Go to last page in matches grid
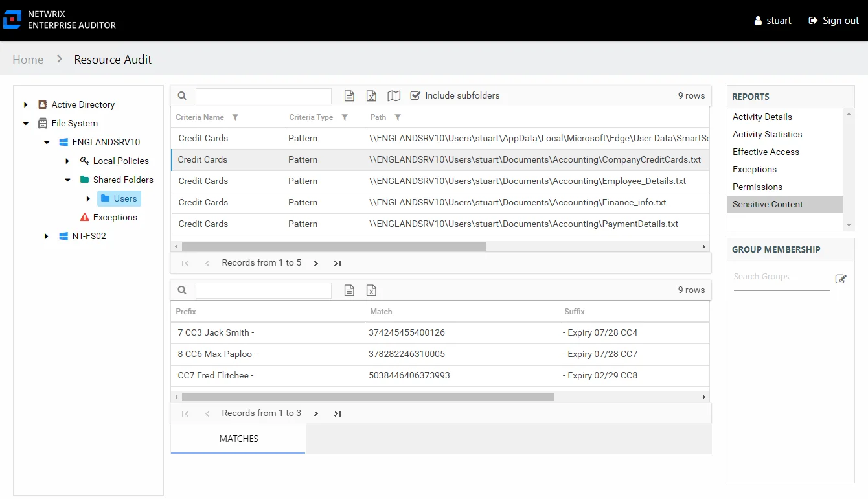Viewport: 868px width, 499px height. tap(337, 413)
